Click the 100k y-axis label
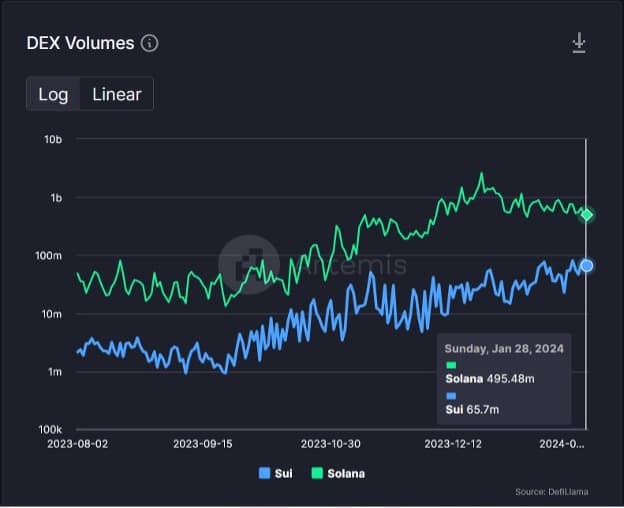 point(50,430)
